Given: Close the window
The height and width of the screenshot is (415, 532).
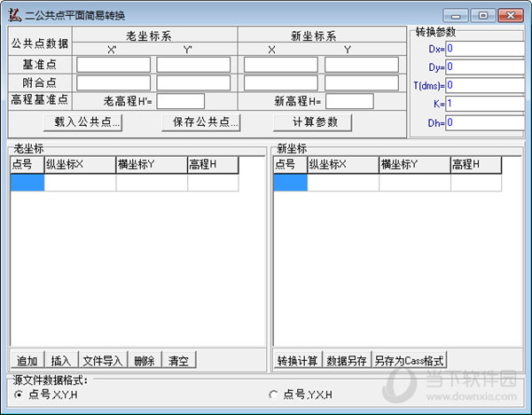Looking at the screenshot, I should [x=511, y=16].
